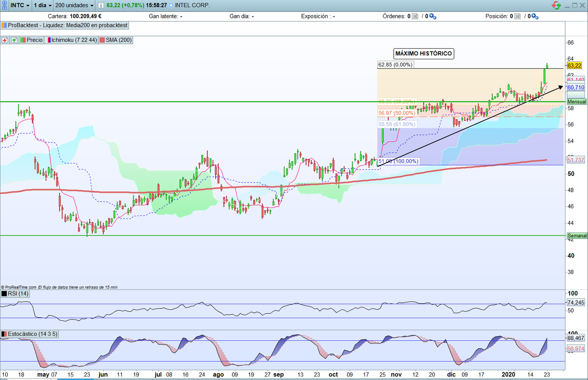The height and width of the screenshot is (380, 588).
Task: Select the '55,58 (61,80%)' Fibonacci label
Action: click(x=397, y=124)
